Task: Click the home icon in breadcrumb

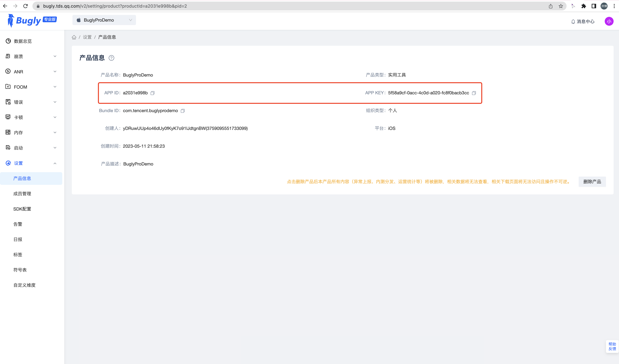Action: tap(74, 37)
